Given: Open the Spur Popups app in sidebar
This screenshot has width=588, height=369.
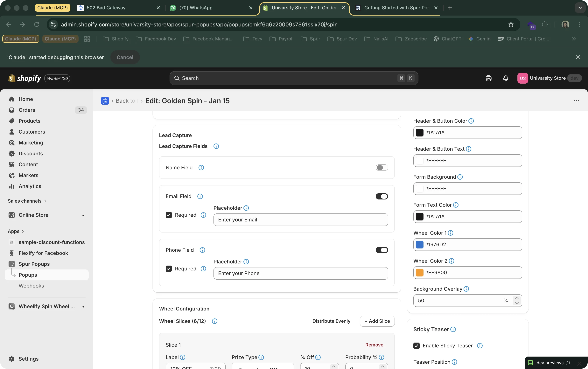Looking at the screenshot, I should click(x=33, y=264).
